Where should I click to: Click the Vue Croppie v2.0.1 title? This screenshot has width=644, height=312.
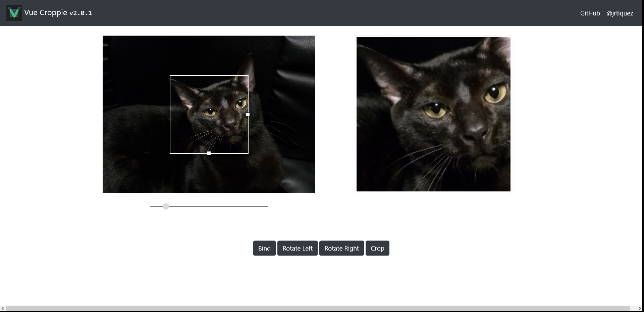click(x=58, y=13)
